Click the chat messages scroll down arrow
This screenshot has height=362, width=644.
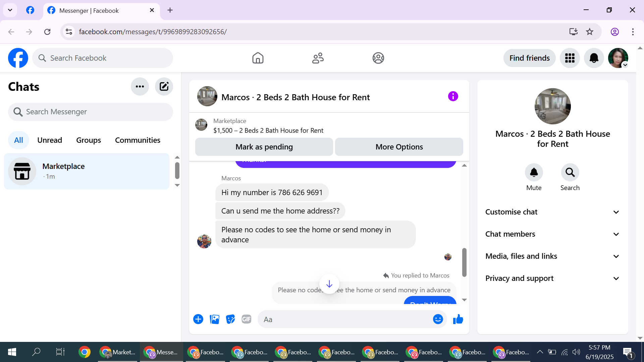point(464,300)
